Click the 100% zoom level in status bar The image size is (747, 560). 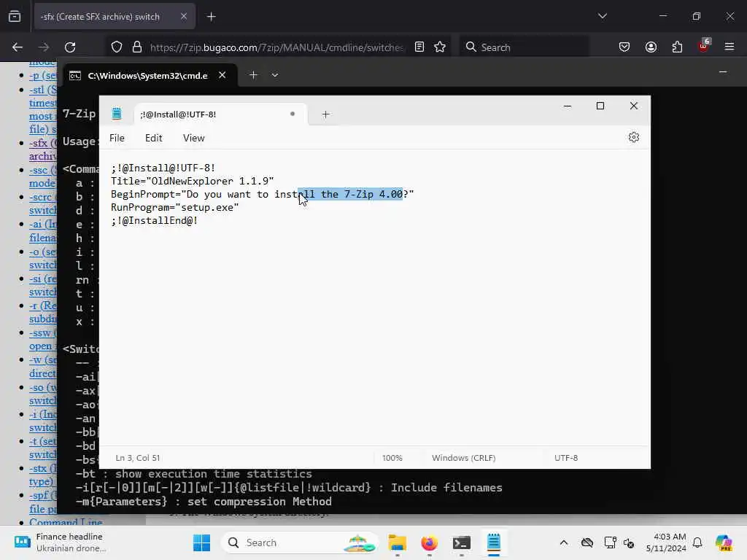coord(392,458)
